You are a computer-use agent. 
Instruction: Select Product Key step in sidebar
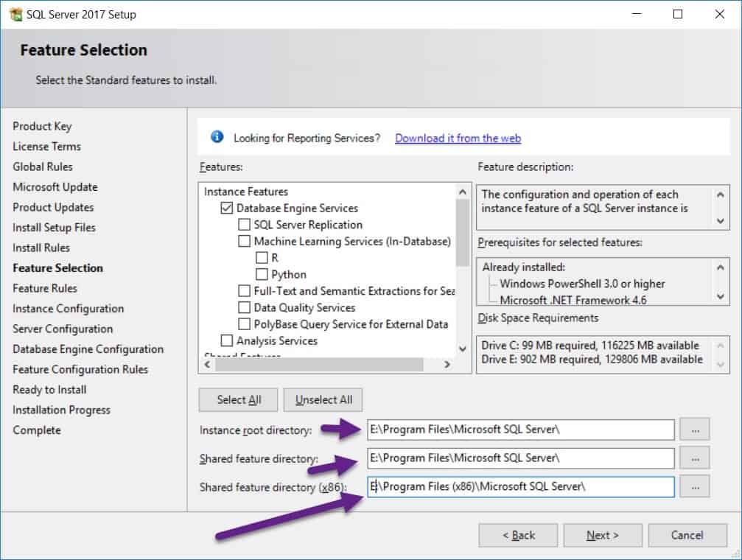tap(42, 127)
